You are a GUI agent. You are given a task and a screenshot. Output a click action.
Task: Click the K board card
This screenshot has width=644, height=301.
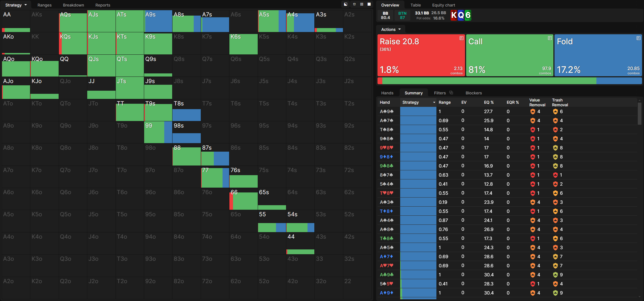454,15
